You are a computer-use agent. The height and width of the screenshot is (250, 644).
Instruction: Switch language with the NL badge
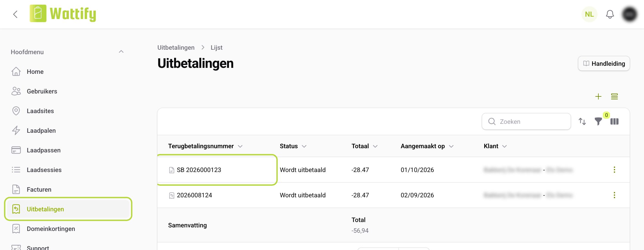tap(589, 14)
